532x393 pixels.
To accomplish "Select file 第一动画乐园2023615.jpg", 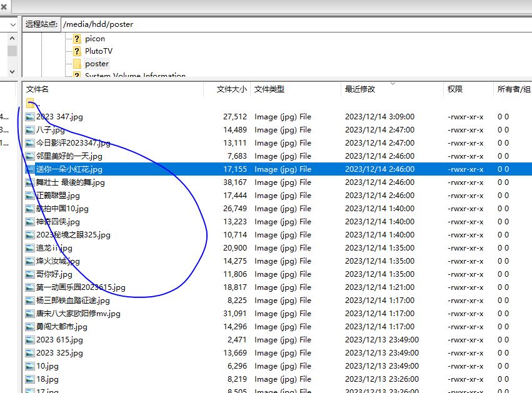I will tap(81, 287).
